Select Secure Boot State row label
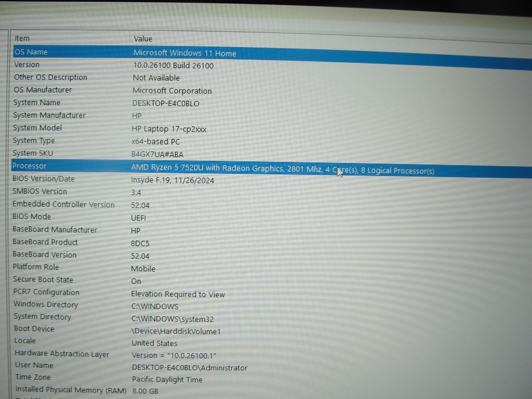Viewport: 532px width, 399px height. pos(43,280)
